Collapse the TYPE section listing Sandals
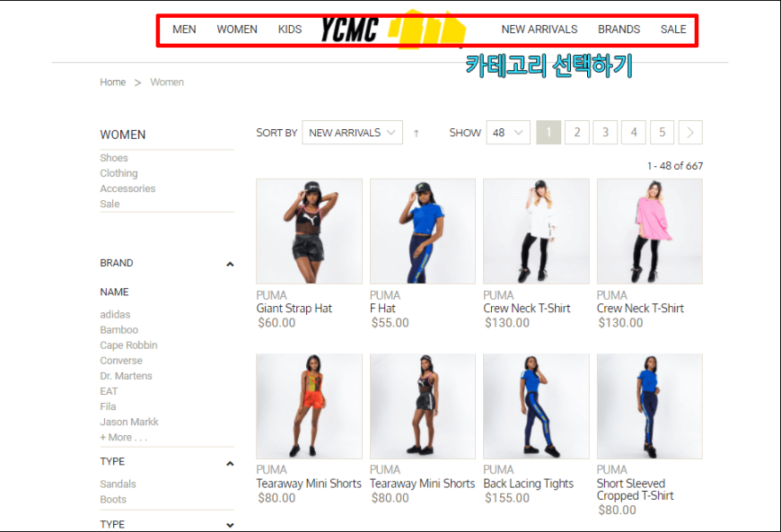The image size is (781, 532). point(230,463)
